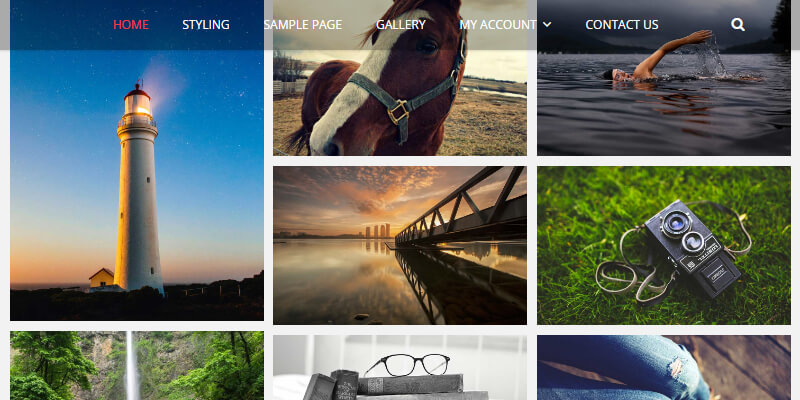Screen dimensions: 800x400
Task: Select the glasses on books photo
Action: (x=399, y=367)
